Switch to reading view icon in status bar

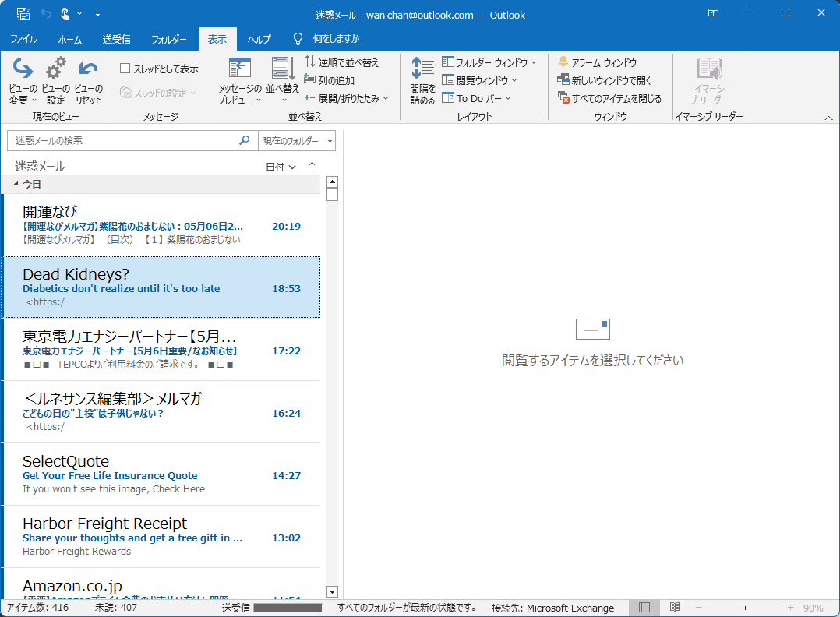[x=675, y=608]
